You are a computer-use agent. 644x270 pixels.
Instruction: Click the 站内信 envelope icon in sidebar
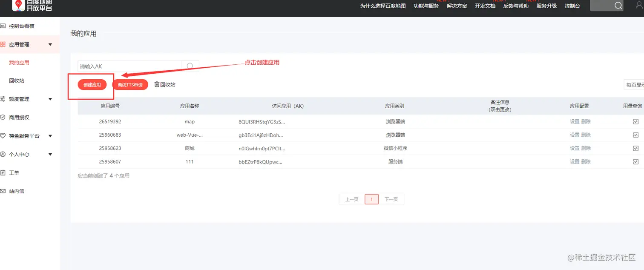[3, 191]
